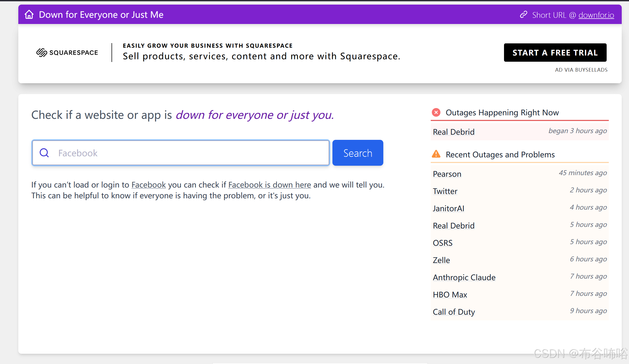Click the Call of Duty entry
Screen dimensions: 629x364
454,312
